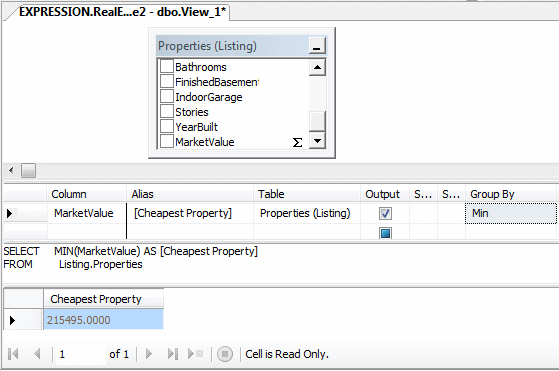Click the diagram pane horizontal scroll left arrow
This screenshot has height=371, width=559.
tap(11, 170)
